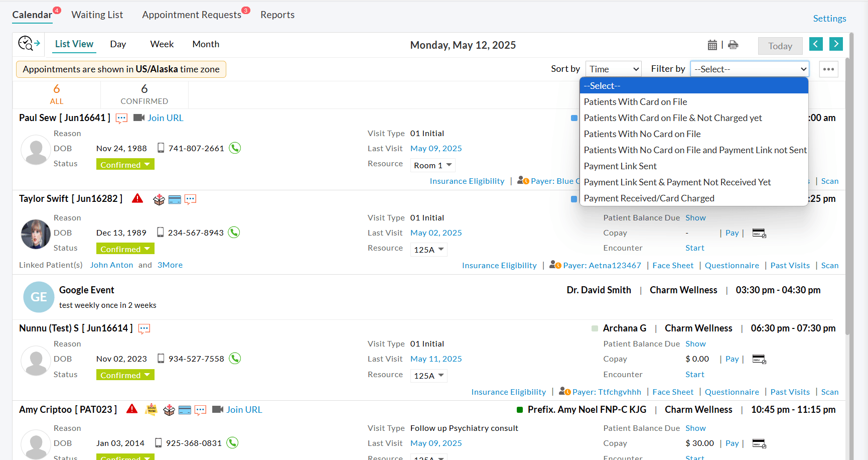Start the Join URL video call for Paul Sew
Image resolution: width=868 pixels, height=460 pixels.
click(166, 118)
